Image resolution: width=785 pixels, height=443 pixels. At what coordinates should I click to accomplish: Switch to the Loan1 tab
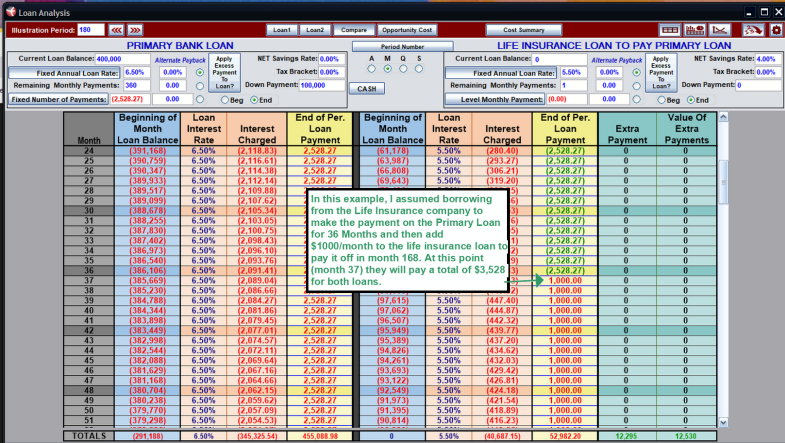click(x=281, y=30)
